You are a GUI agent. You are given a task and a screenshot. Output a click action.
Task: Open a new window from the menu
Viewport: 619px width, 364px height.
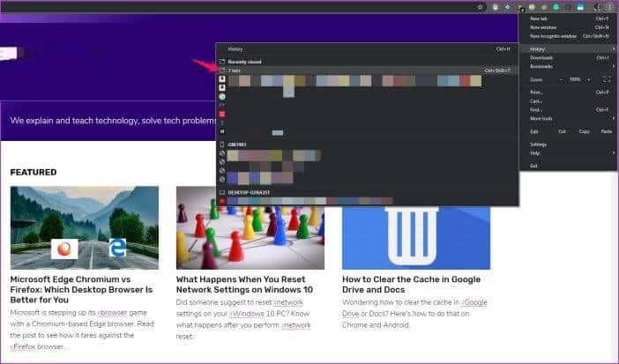tap(568, 27)
